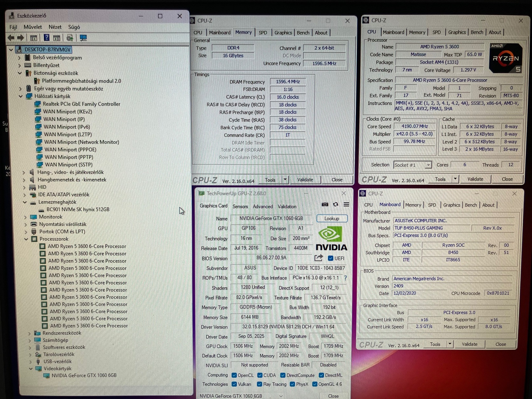Click the Platformmegbízhatósági modul 2.0 icon
The image size is (532, 399).
[x=37, y=81]
